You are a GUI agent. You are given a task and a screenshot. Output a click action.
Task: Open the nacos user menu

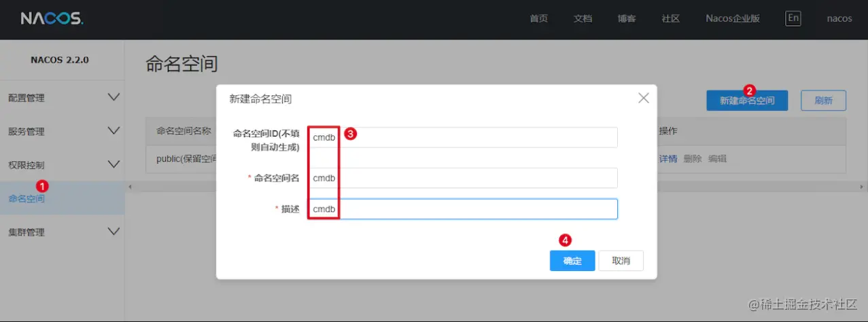point(839,19)
